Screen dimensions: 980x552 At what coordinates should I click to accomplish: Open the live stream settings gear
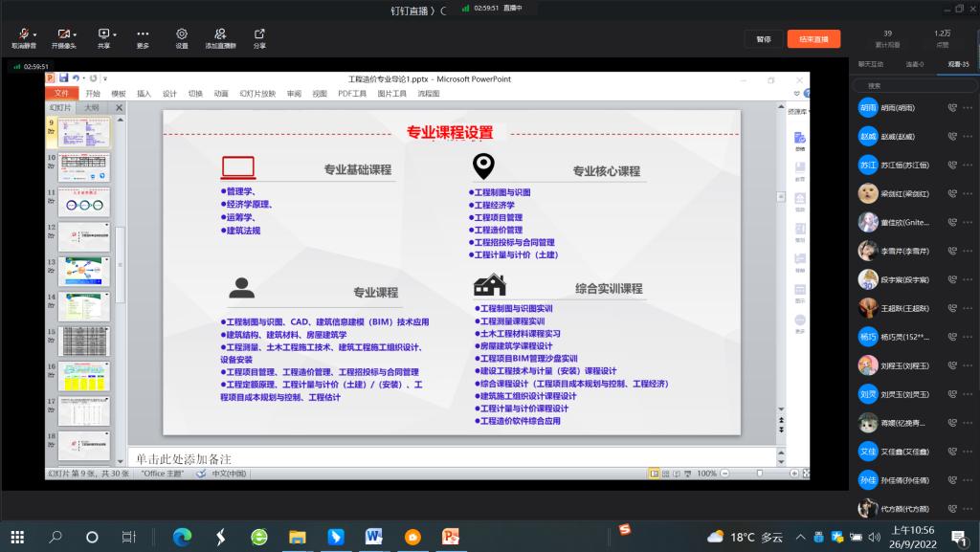[x=182, y=35]
